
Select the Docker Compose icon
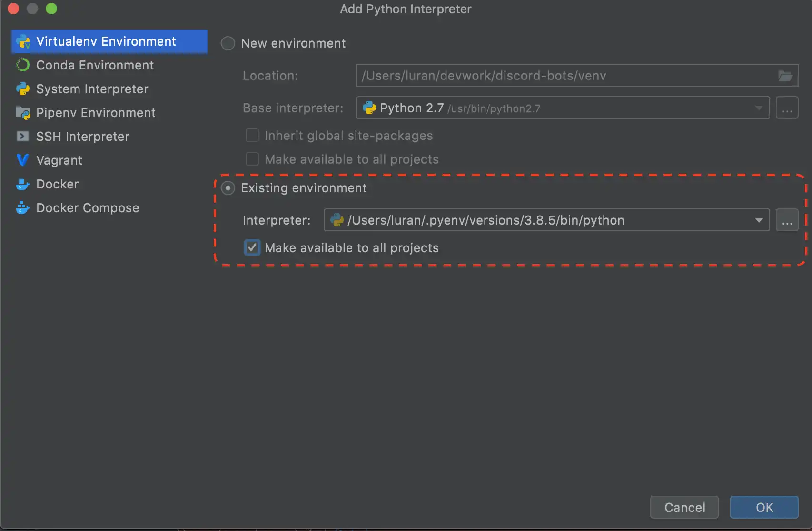(x=22, y=208)
